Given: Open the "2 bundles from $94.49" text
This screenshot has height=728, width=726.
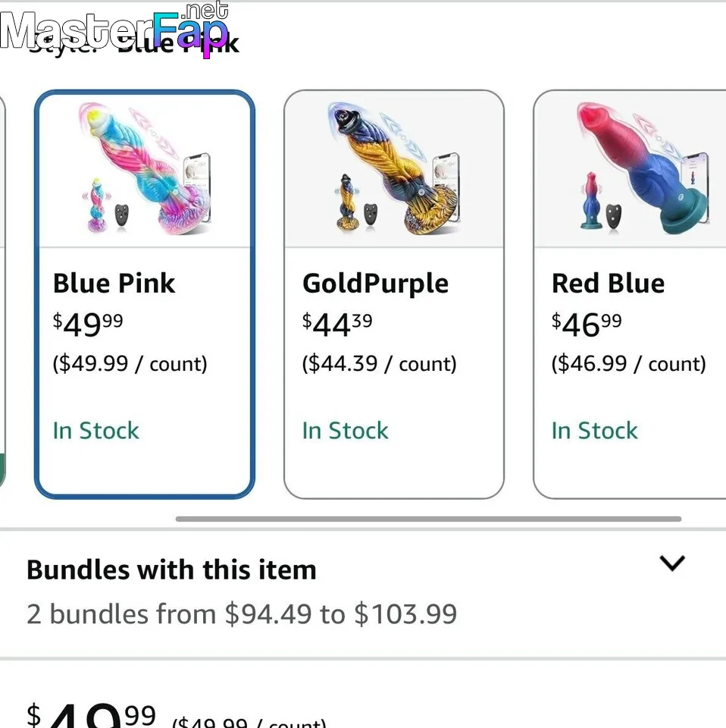Looking at the screenshot, I should 242,613.
